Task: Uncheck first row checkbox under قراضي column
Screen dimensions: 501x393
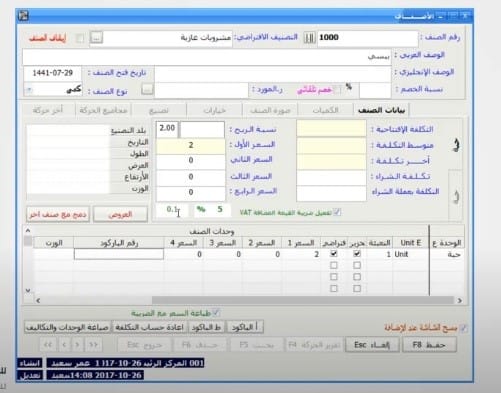Action: pos(333,254)
